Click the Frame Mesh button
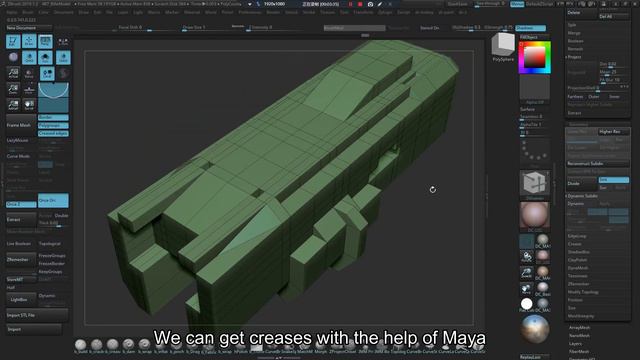 click(x=21, y=125)
